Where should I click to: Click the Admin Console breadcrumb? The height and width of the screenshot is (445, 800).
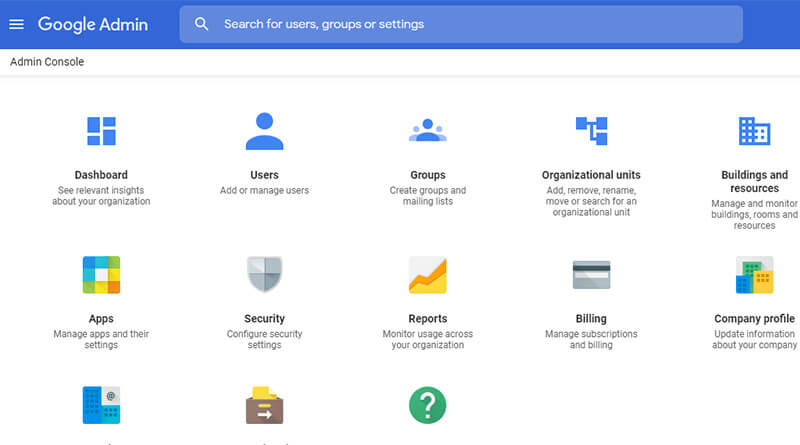tap(47, 62)
